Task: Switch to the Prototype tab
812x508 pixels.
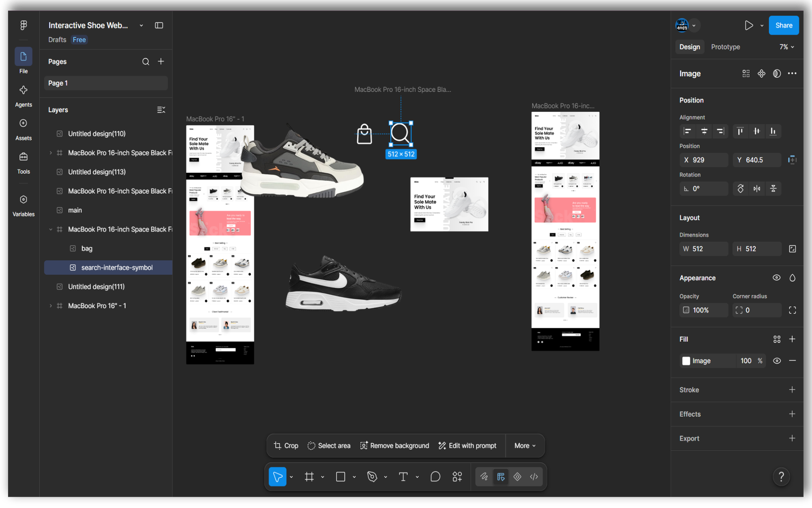Action: 725,47
